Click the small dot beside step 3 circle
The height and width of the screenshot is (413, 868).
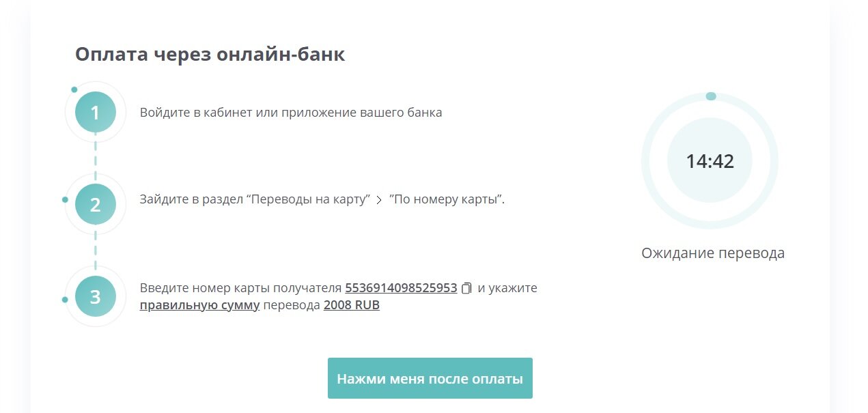click(65, 300)
